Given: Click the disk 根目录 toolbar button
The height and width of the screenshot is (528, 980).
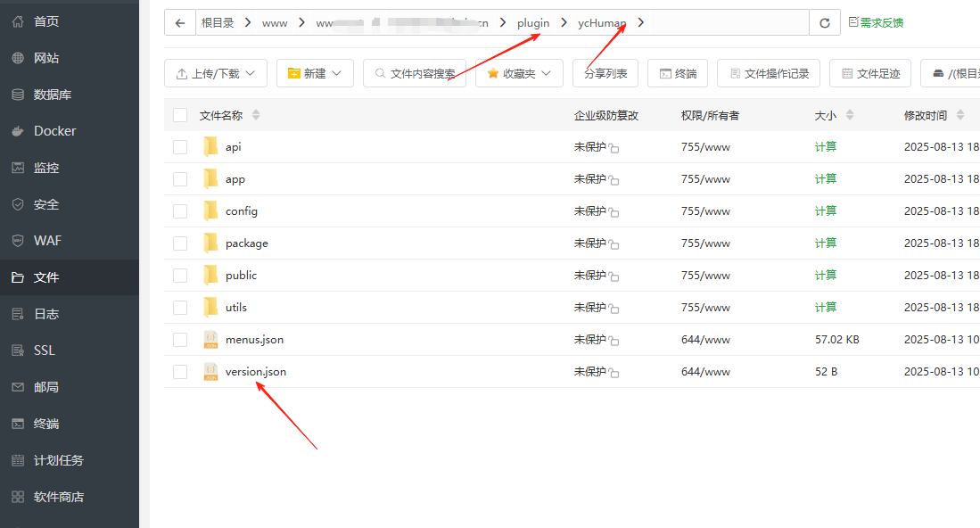Looking at the screenshot, I should (x=951, y=73).
